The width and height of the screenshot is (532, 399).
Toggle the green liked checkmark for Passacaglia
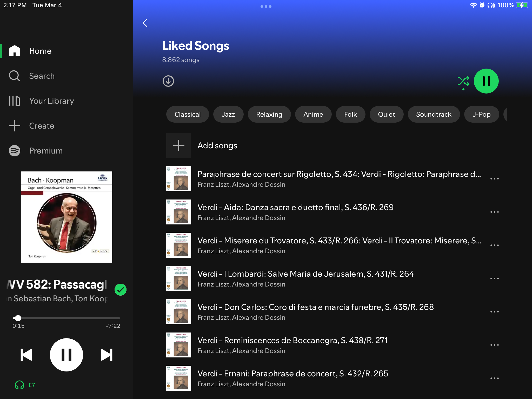pos(121,290)
